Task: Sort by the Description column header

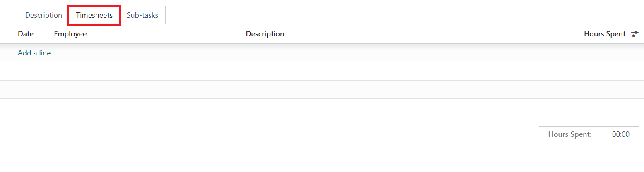Action: (265, 34)
